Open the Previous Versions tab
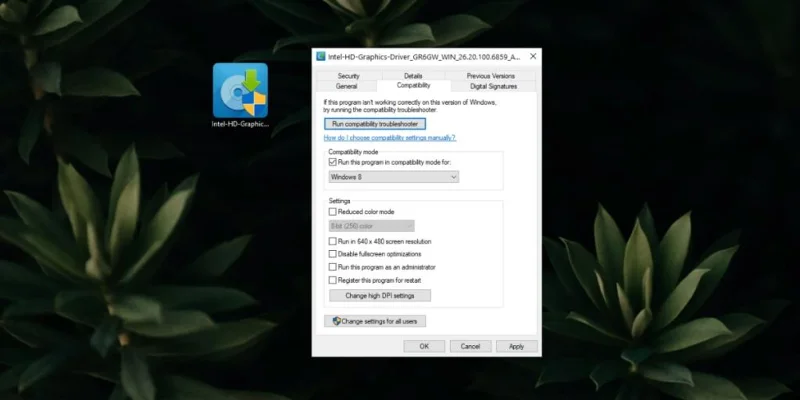 coord(490,76)
